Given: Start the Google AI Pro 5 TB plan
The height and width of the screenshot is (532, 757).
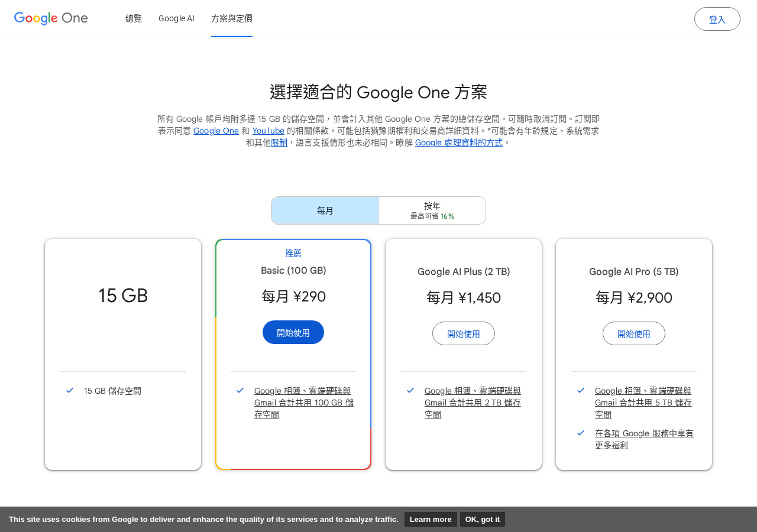Looking at the screenshot, I should 634,333.
